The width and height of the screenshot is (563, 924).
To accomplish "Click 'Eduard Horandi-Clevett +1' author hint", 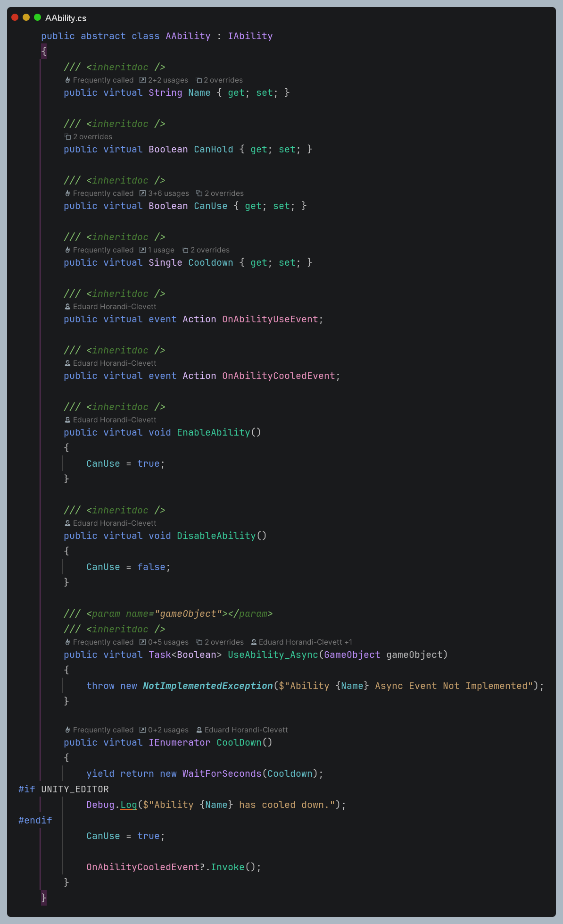I will (x=305, y=642).
